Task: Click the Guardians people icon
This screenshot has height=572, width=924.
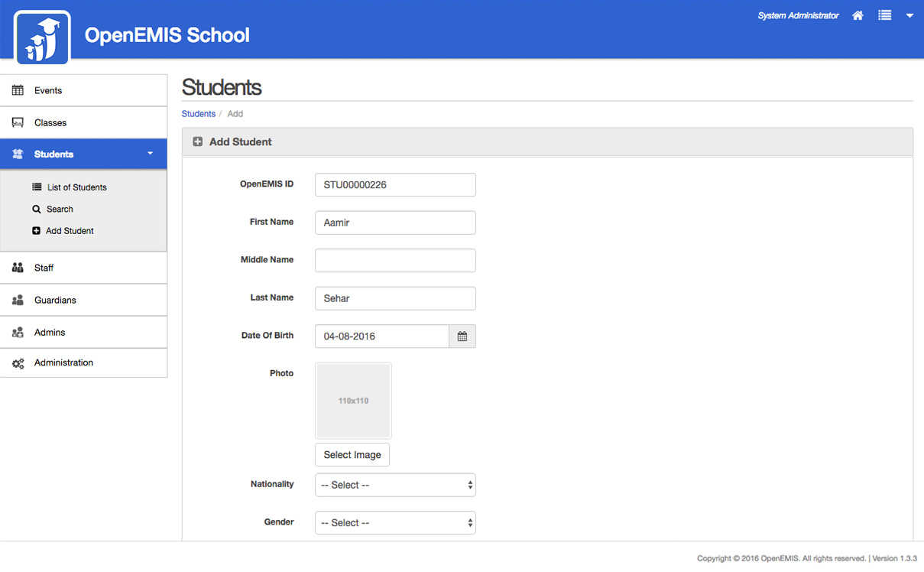Action: pos(18,301)
